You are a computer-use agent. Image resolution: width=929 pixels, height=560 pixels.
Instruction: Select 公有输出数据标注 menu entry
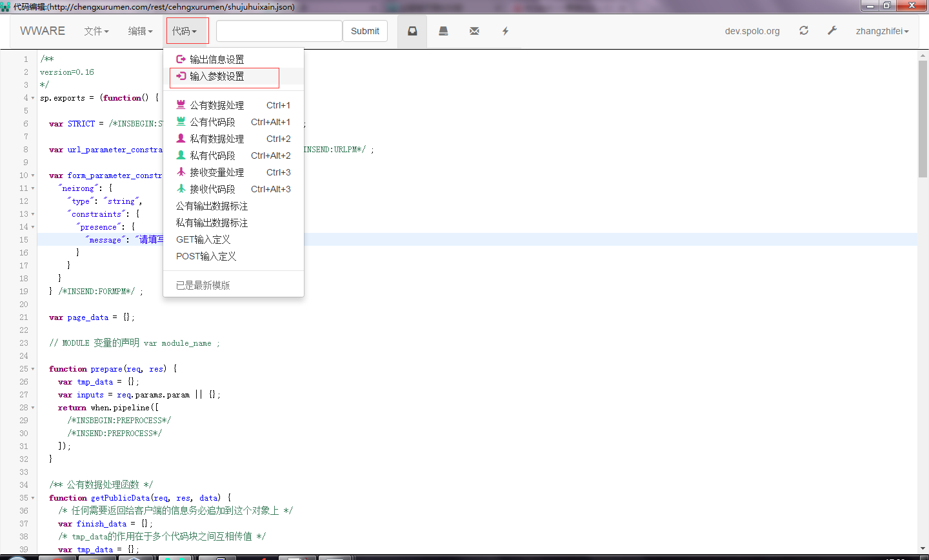(x=234, y=206)
